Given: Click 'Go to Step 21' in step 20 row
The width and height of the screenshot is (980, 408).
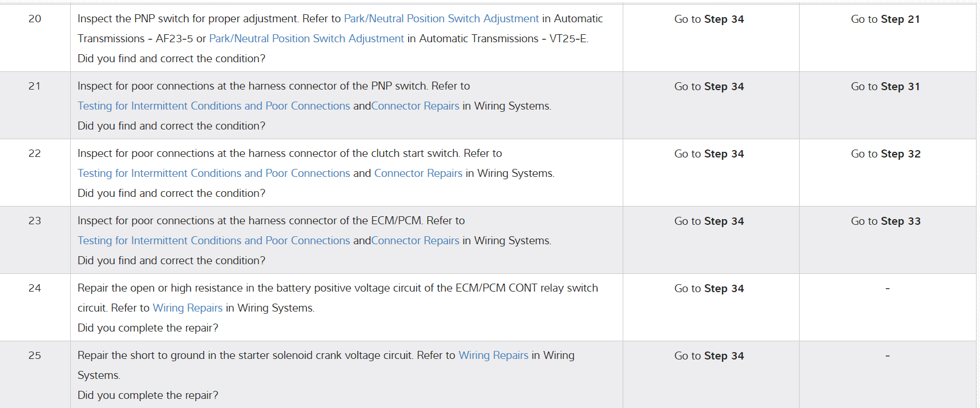Looking at the screenshot, I should pos(885,19).
